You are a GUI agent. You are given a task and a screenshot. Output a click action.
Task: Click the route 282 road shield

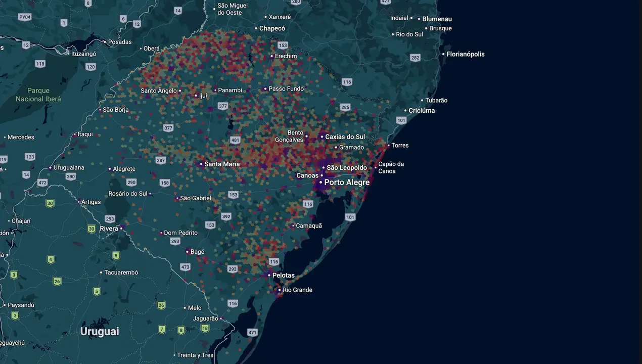pos(416,58)
